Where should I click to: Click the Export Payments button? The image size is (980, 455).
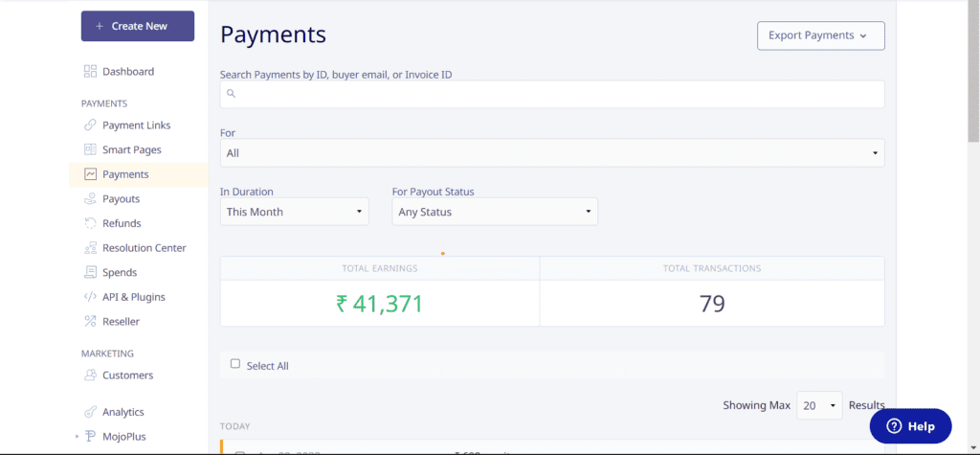click(820, 35)
